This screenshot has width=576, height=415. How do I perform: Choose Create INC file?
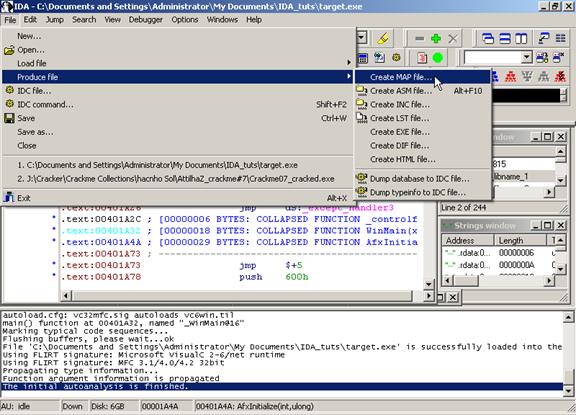(423, 105)
